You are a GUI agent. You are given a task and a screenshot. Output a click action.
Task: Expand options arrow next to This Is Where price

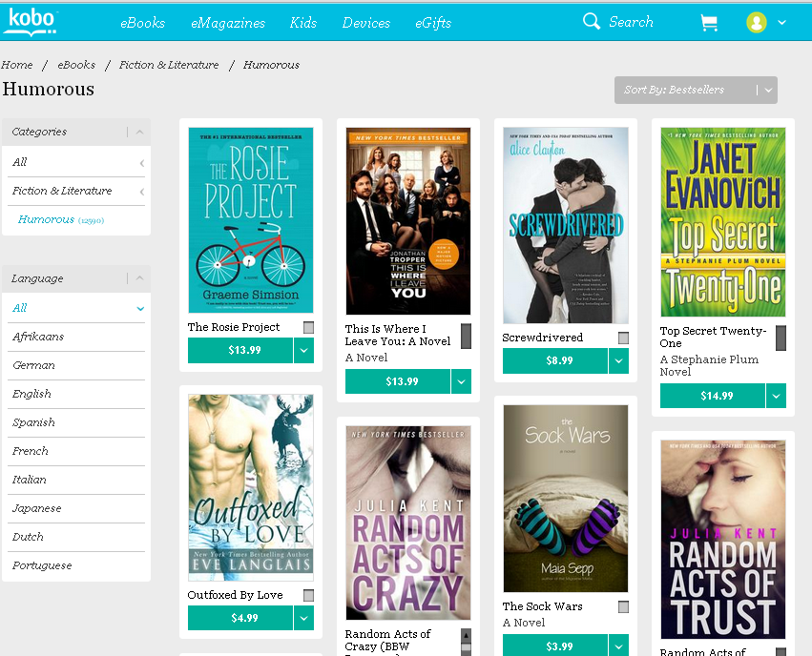click(x=462, y=381)
